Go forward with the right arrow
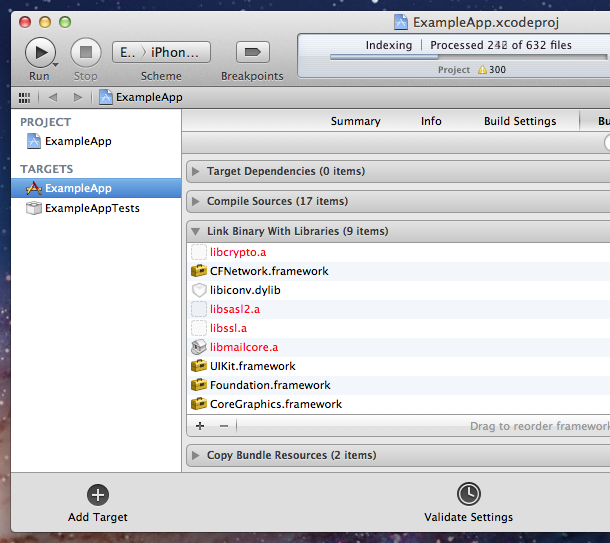Image resolution: width=610 pixels, height=543 pixels. coord(78,97)
